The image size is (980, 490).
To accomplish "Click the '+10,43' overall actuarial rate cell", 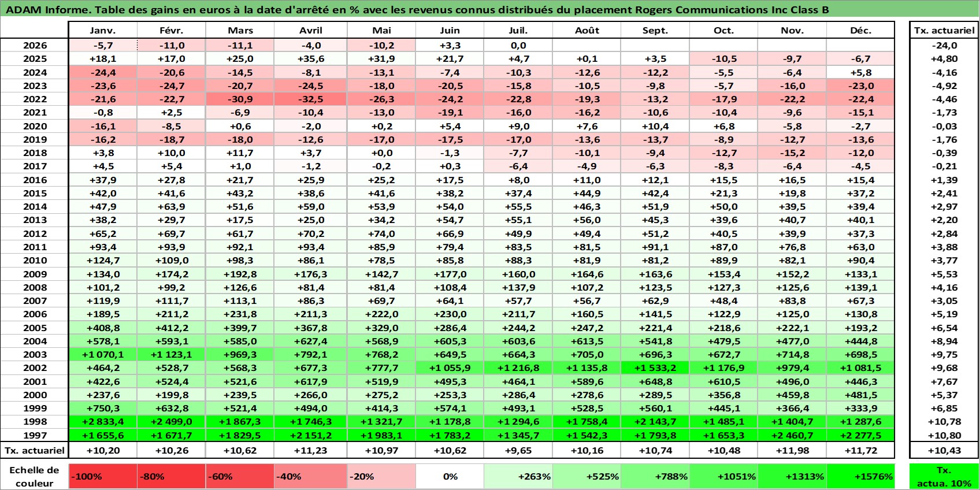I will [x=944, y=450].
